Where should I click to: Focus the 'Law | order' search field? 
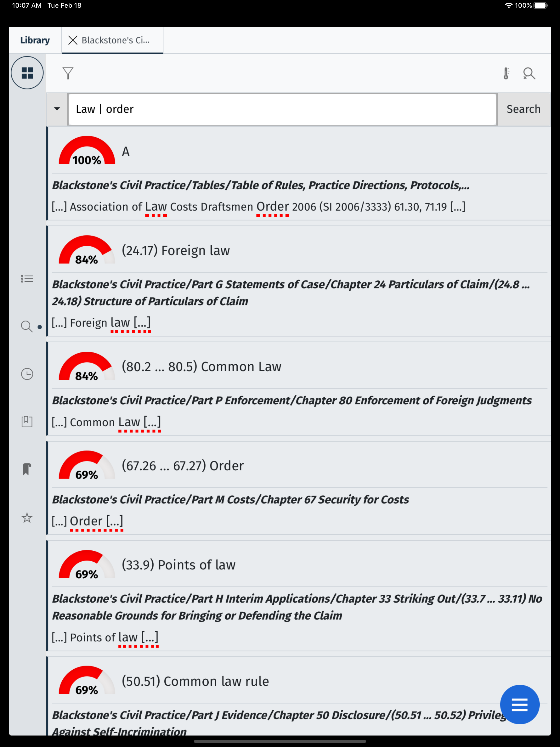click(282, 109)
